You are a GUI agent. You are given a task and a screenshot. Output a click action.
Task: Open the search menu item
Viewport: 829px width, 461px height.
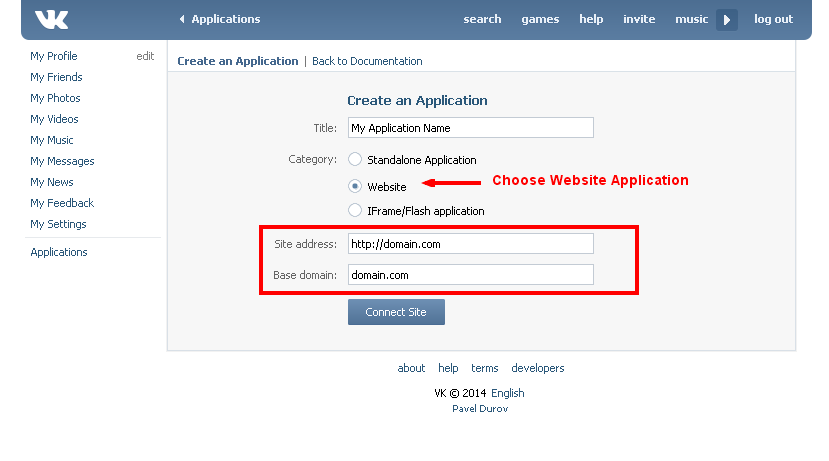(482, 19)
